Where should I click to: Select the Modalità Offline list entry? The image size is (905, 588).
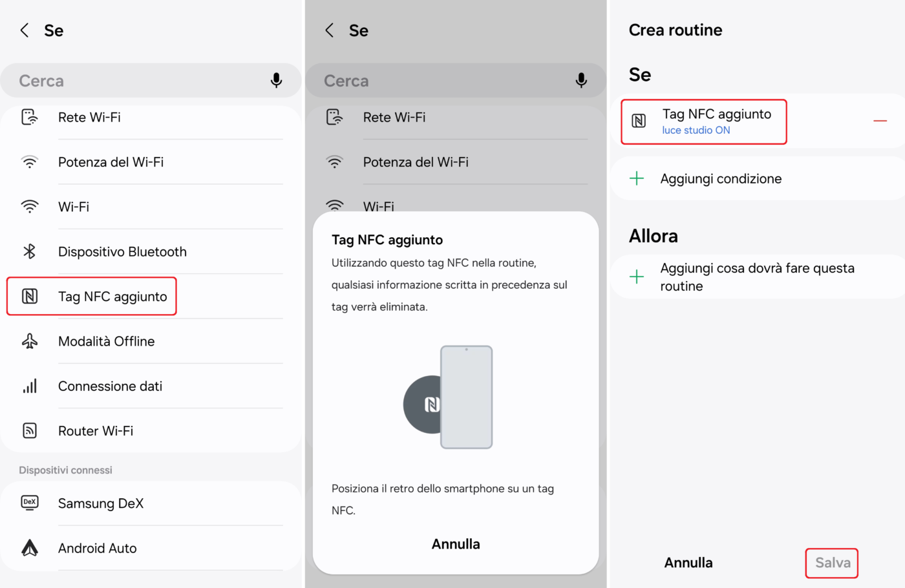[x=107, y=341]
